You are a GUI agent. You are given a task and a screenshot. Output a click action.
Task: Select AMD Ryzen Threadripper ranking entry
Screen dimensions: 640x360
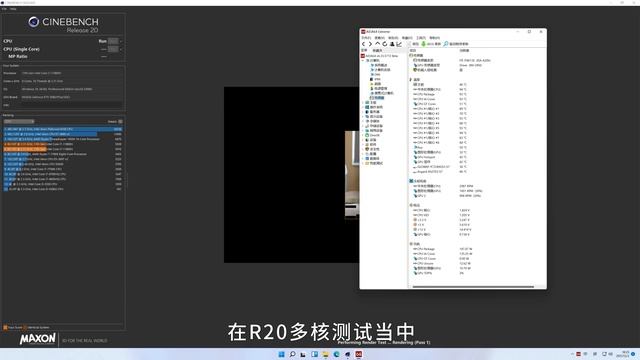(x=63, y=139)
